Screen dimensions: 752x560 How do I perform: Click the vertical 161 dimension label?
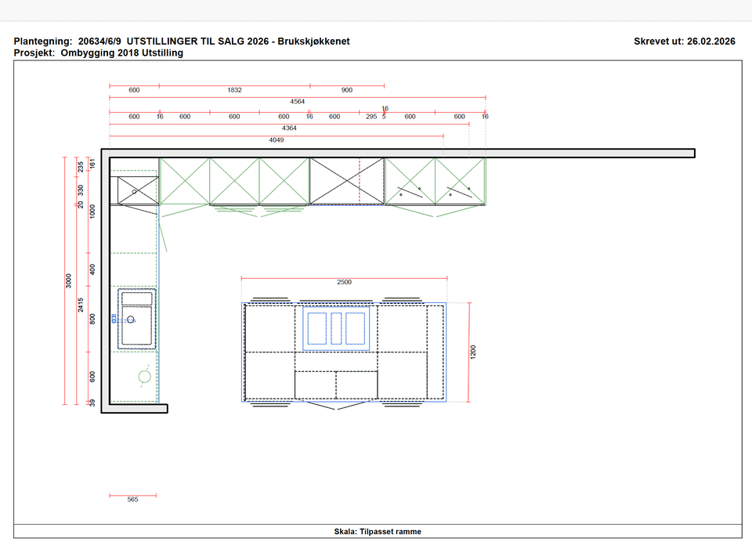point(92,164)
